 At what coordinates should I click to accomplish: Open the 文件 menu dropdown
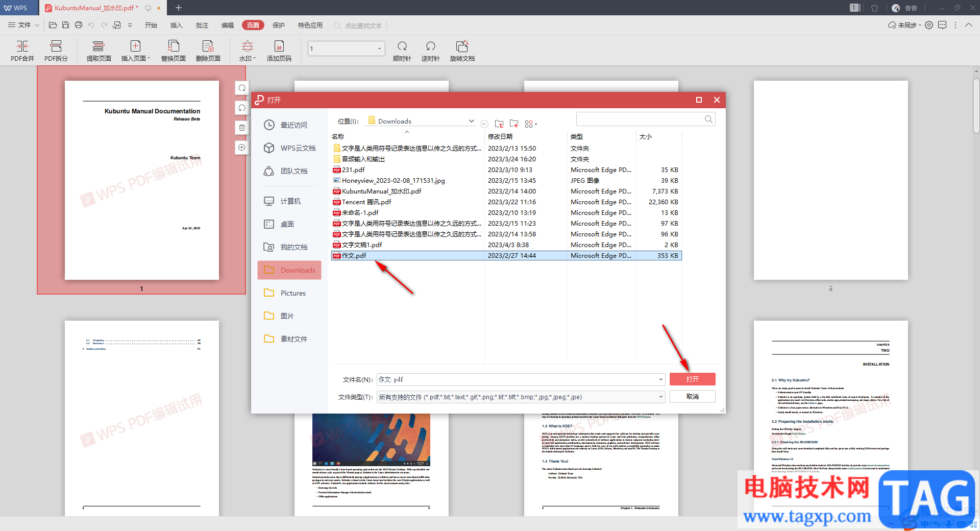tap(23, 25)
